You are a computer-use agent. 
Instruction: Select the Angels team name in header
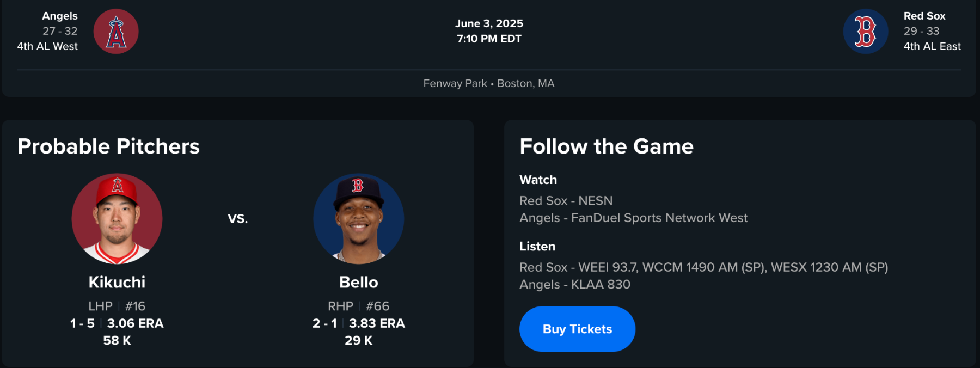60,16
